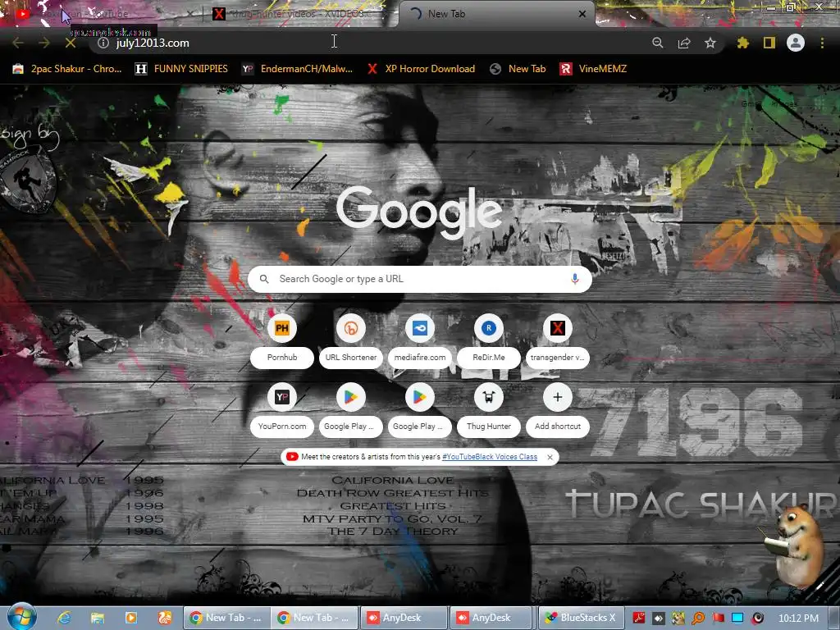
Task: Click the blue monitor network tray icon
Action: coord(737,618)
